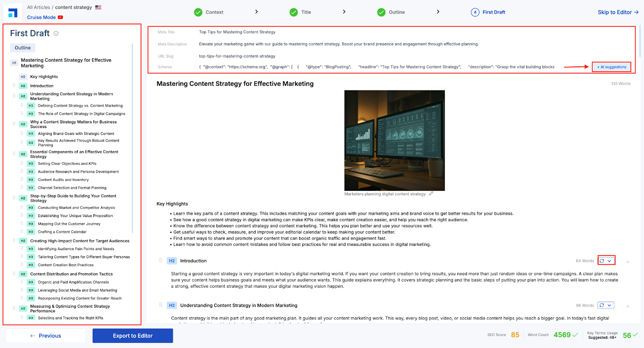Click the drag handle beside Introduction heading
The width and height of the screenshot is (644, 348).
(x=161, y=261)
